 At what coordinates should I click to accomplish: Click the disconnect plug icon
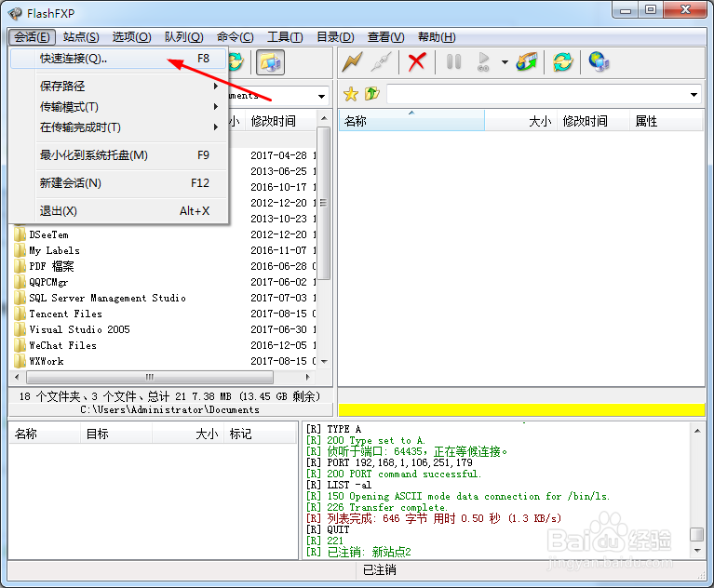point(381,62)
